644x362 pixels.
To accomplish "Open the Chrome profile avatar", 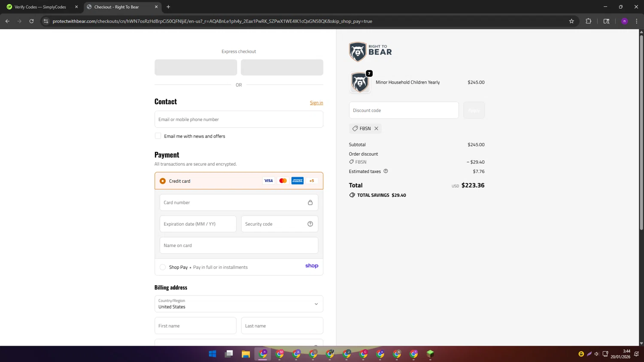I will (x=624, y=21).
